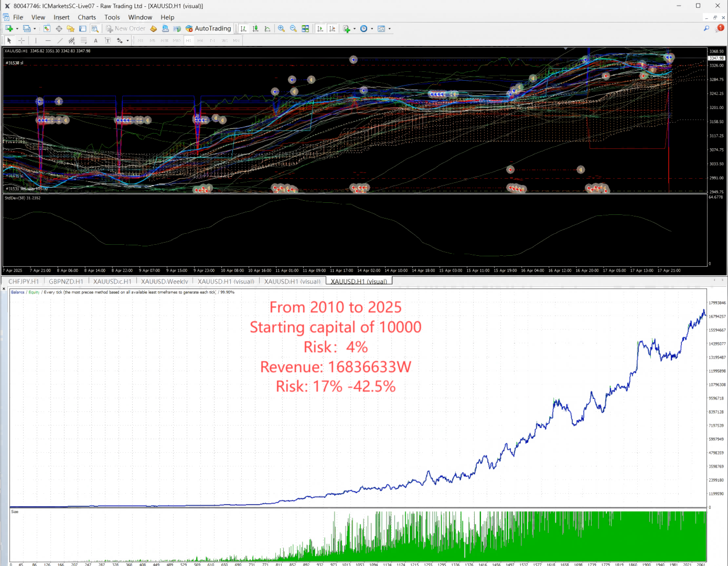Switch to the CHFJPY.H1 chart tab
The height and width of the screenshot is (566, 728).
point(24,281)
